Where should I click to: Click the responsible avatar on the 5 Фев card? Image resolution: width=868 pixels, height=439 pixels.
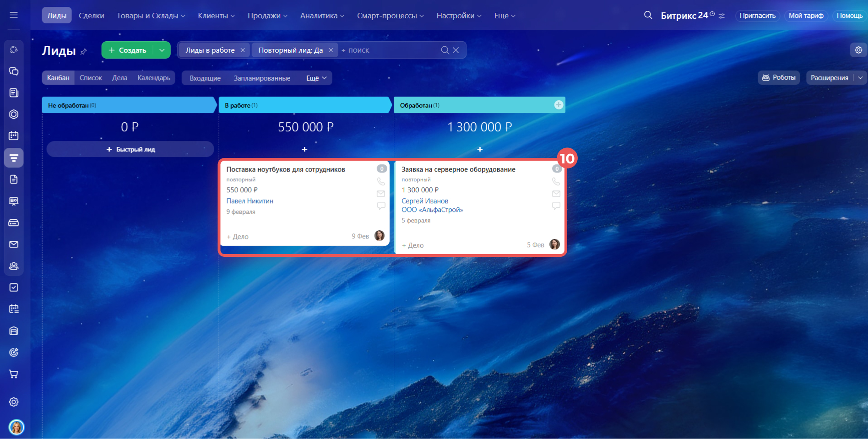point(554,244)
